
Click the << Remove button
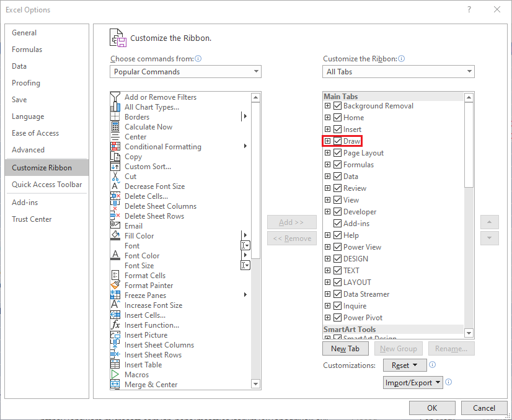point(292,238)
